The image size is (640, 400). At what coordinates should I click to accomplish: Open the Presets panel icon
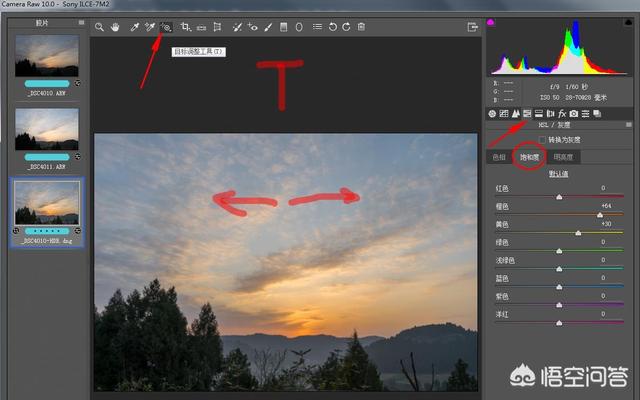pyautogui.click(x=585, y=114)
